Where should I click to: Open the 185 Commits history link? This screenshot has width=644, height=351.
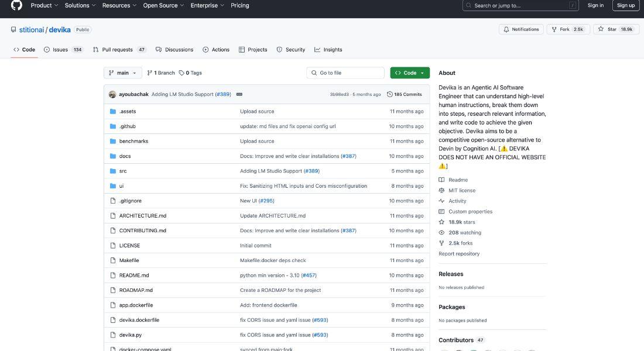pos(405,94)
